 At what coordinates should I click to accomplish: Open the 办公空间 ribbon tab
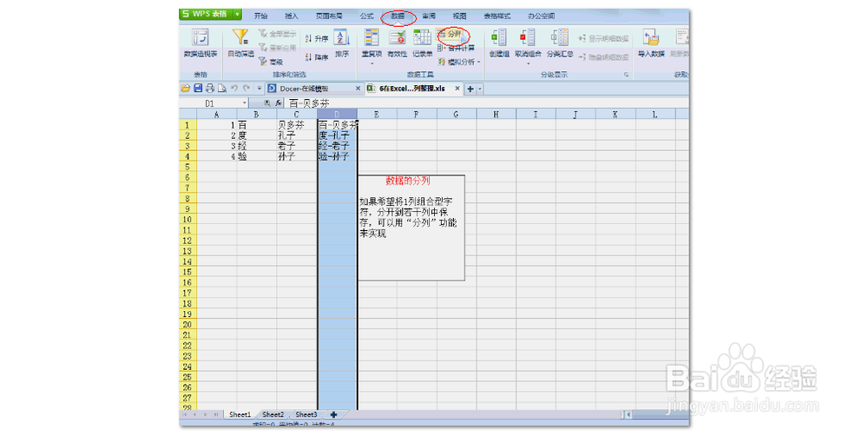(x=542, y=16)
